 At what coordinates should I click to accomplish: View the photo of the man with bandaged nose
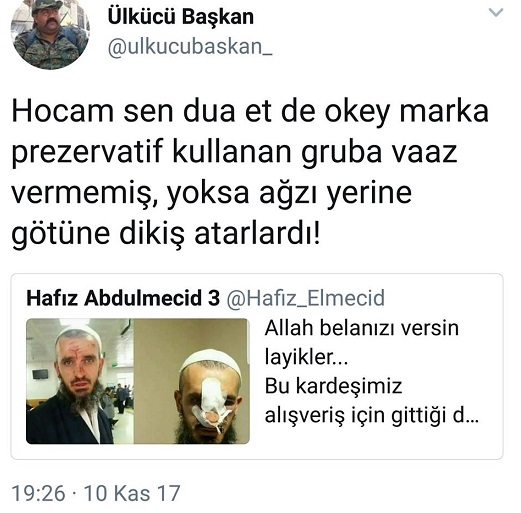(192, 381)
